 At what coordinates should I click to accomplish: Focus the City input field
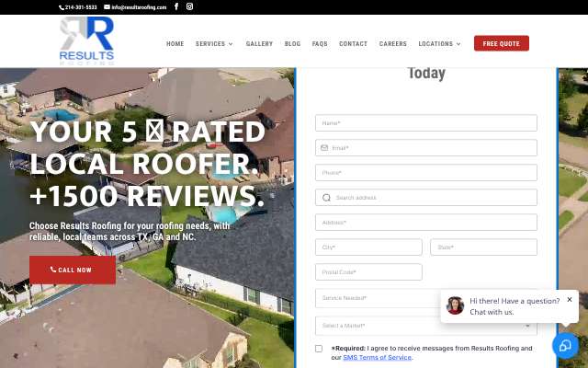point(368,247)
